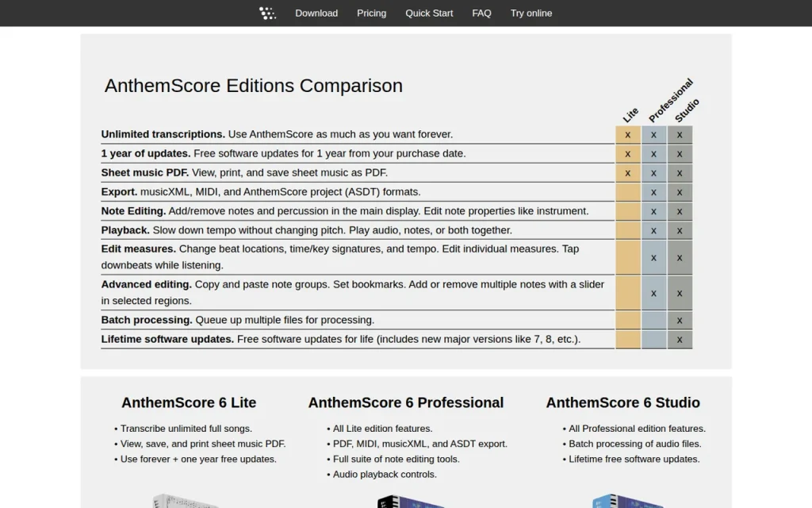Click the Note Editing row text
The width and height of the screenshot is (812, 508).
(x=345, y=211)
